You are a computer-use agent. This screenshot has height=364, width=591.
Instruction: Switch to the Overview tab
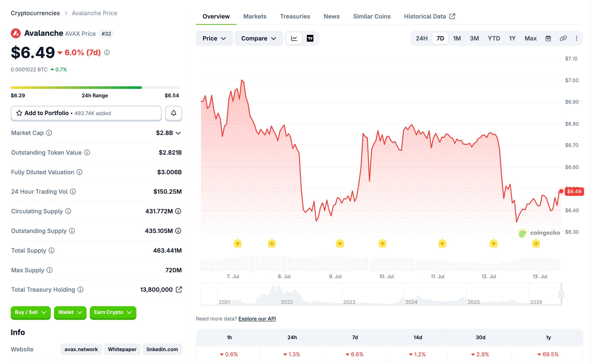click(216, 16)
